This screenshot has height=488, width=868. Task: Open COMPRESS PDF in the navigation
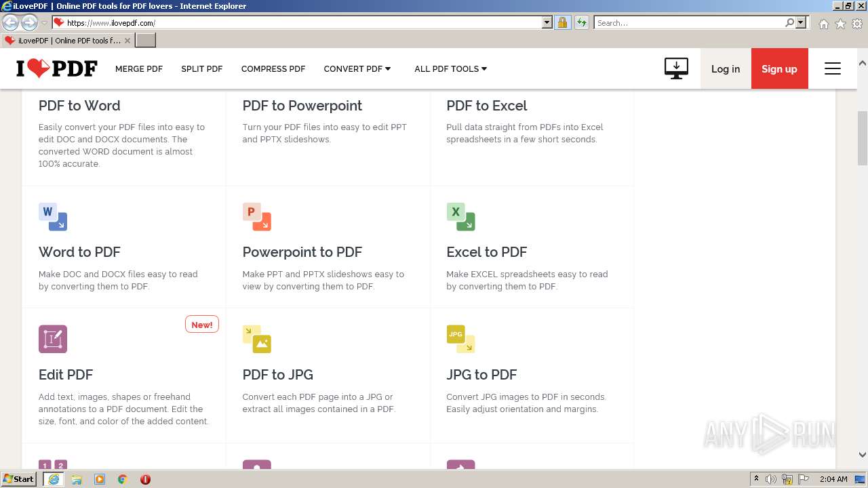click(x=273, y=68)
